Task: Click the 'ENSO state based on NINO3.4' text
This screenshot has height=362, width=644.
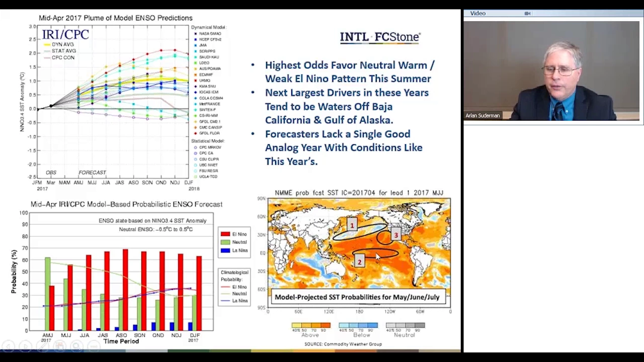Action: pyautogui.click(x=152, y=221)
